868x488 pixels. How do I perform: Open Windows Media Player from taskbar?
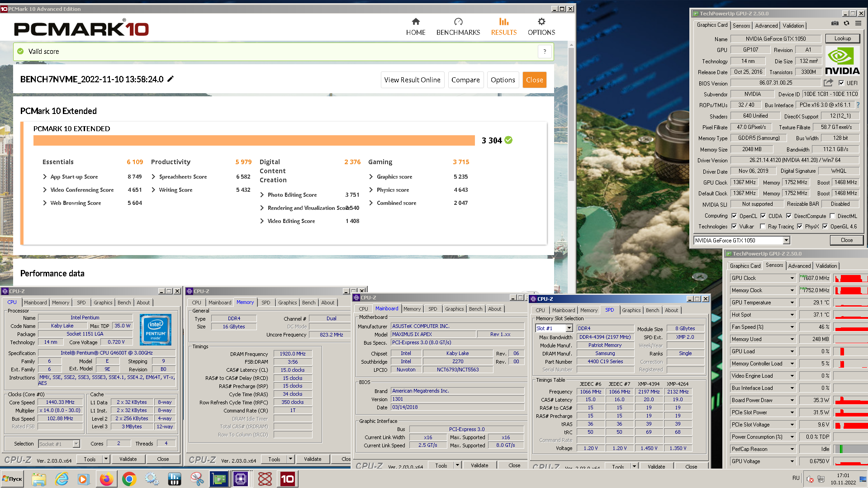pyautogui.click(x=84, y=479)
